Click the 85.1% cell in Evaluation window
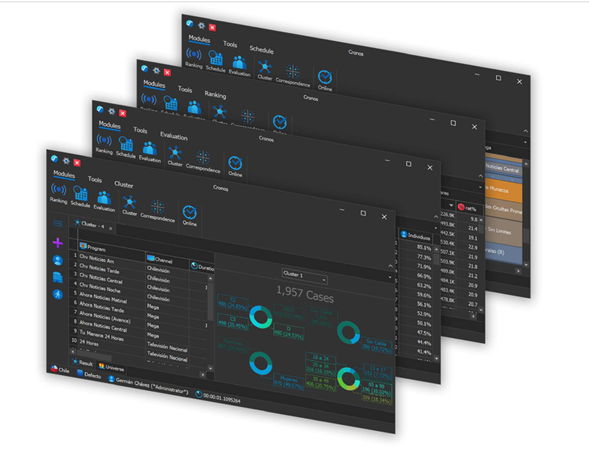This screenshot has height=459, width=589. click(424, 248)
